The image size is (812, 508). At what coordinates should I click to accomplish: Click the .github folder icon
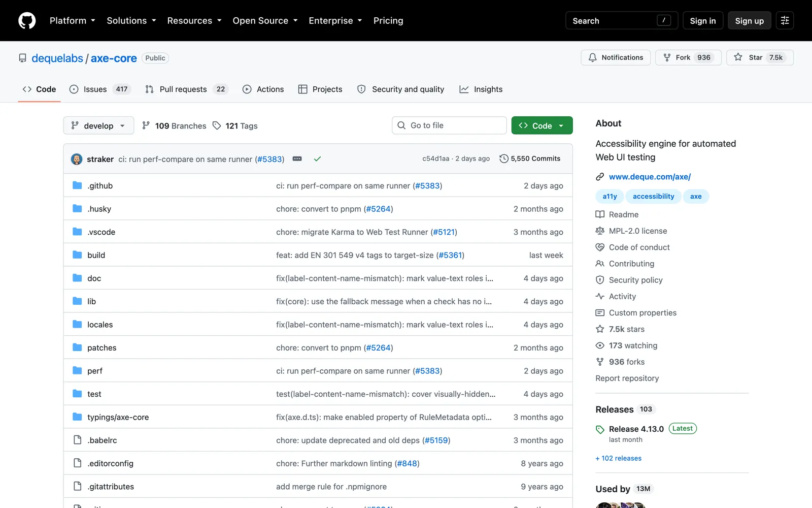(77, 185)
